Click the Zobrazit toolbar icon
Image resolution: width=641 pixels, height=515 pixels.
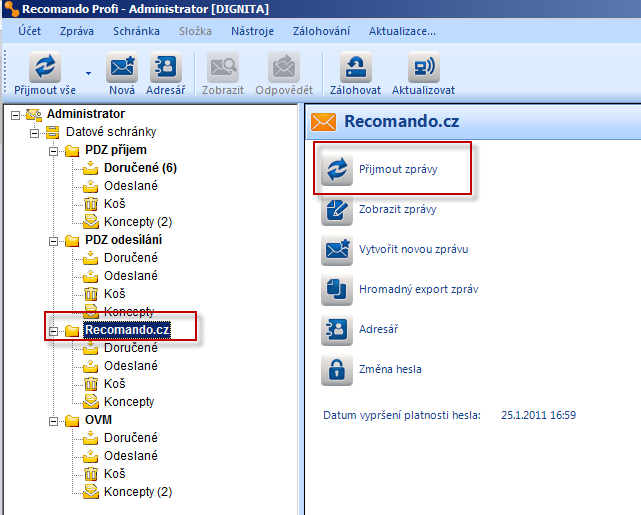pos(223,67)
